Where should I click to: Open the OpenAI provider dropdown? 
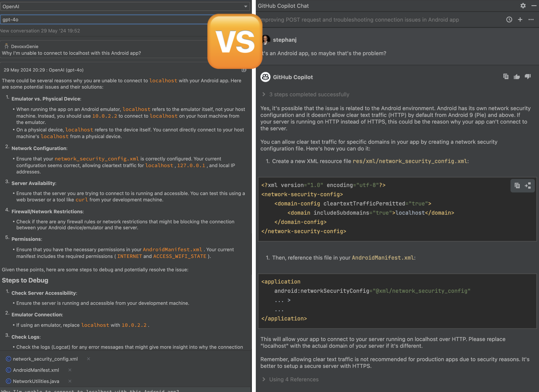125,7
